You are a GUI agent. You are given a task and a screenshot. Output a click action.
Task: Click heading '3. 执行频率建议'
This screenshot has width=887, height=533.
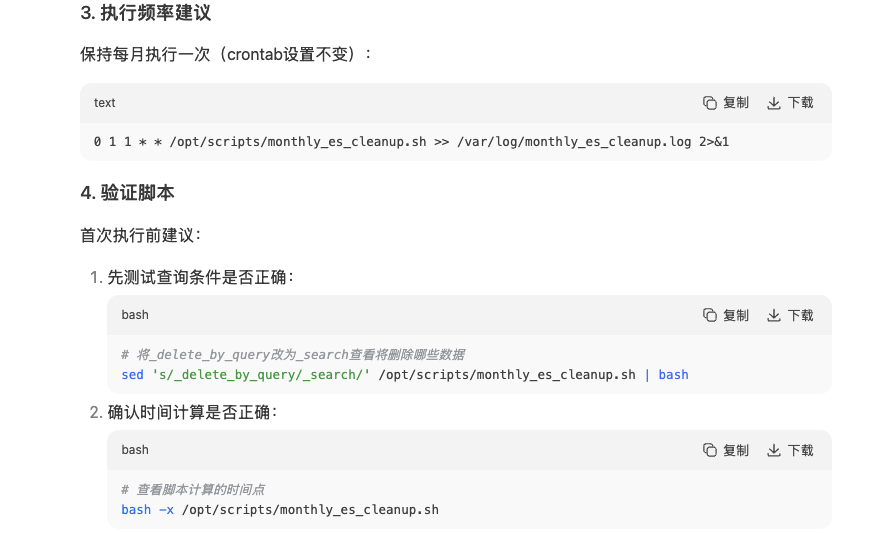(146, 12)
